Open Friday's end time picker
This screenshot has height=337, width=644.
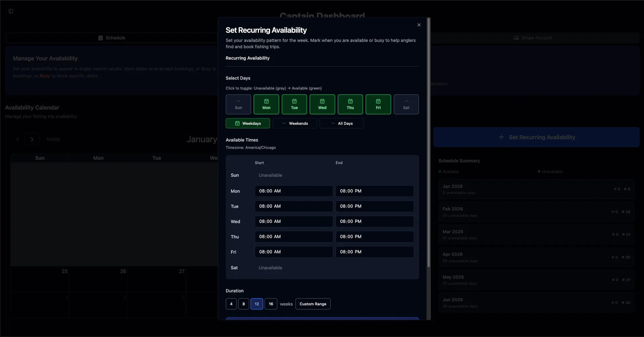tap(375, 252)
